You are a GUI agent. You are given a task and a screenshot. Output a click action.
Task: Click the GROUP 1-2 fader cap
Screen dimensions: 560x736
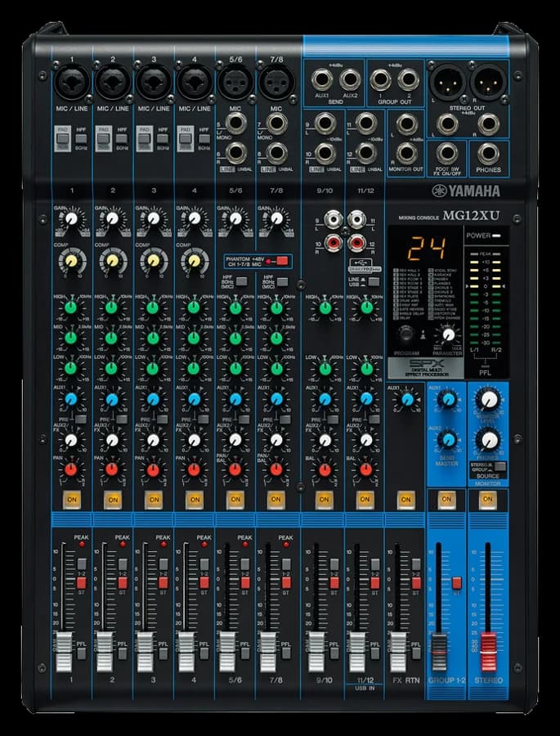tap(439, 653)
